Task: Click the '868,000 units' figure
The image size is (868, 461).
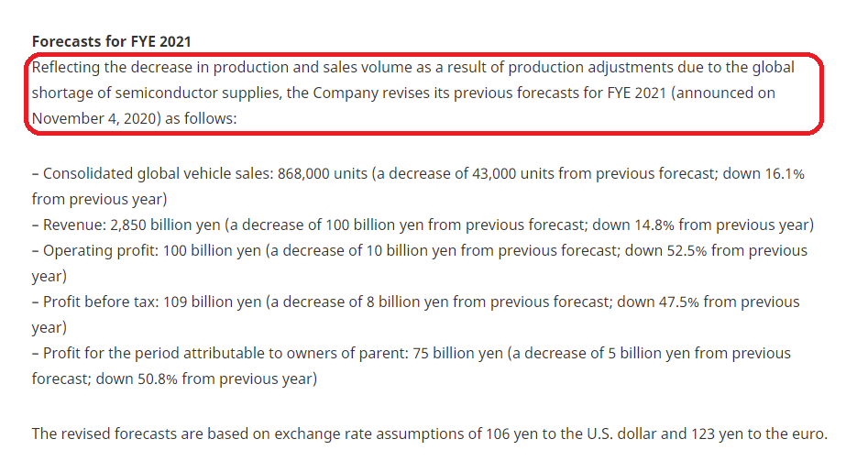Action: (x=323, y=174)
